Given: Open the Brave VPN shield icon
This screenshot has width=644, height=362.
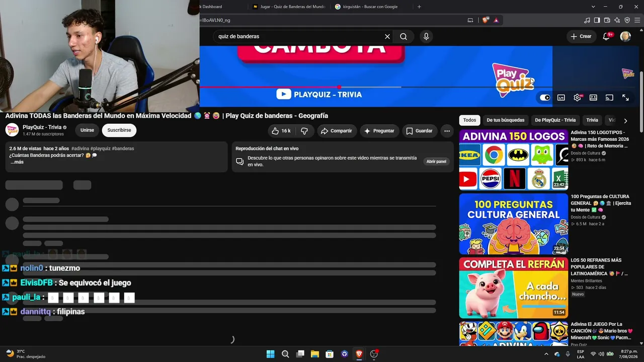Looking at the screenshot, I should [627, 20].
